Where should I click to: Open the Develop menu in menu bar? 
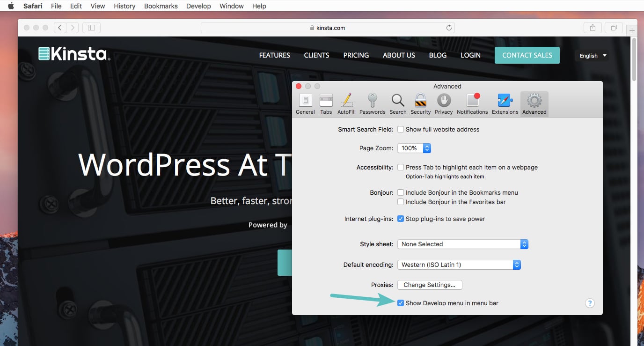point(198,6)
